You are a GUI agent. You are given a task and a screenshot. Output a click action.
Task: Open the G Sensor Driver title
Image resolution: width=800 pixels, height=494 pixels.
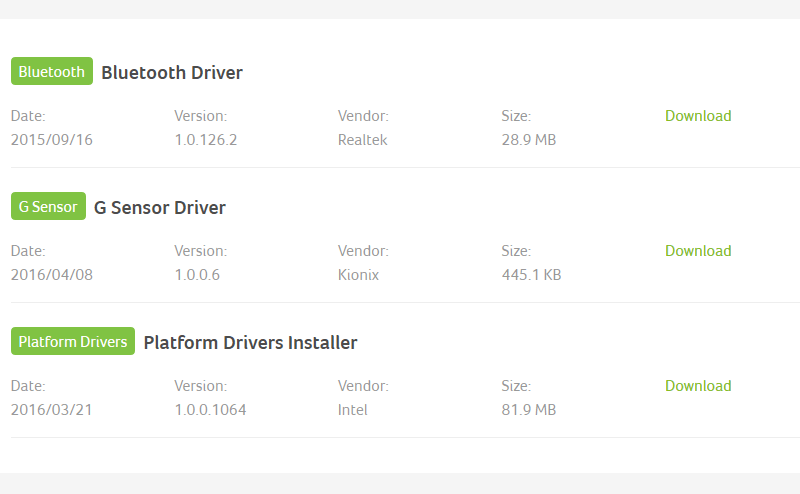tap(160, 207)
